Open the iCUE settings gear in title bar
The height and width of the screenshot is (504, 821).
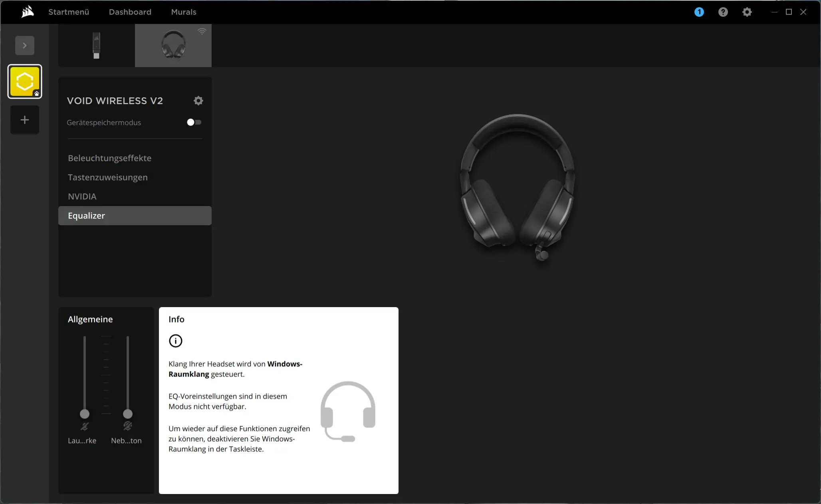(747, 12)
